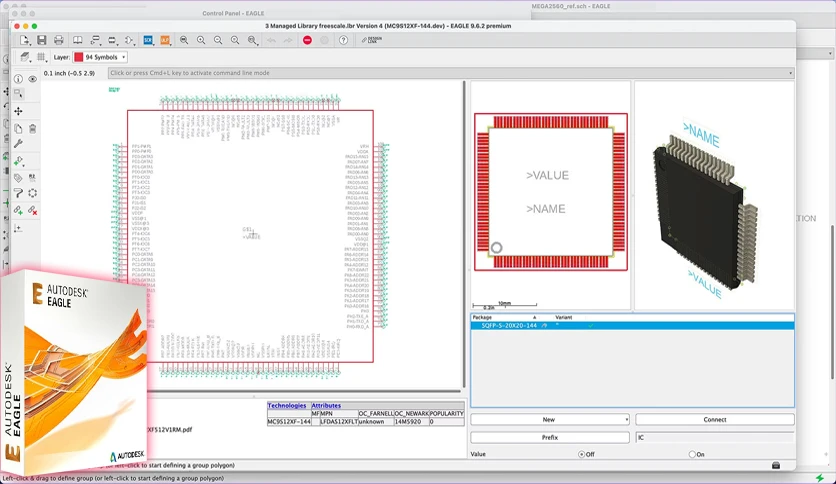Click the MEGA2560_ref.sch window title

tap(570, 6)
